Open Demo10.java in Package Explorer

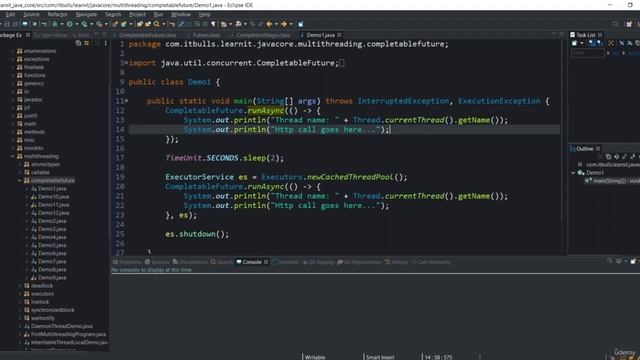53,197
